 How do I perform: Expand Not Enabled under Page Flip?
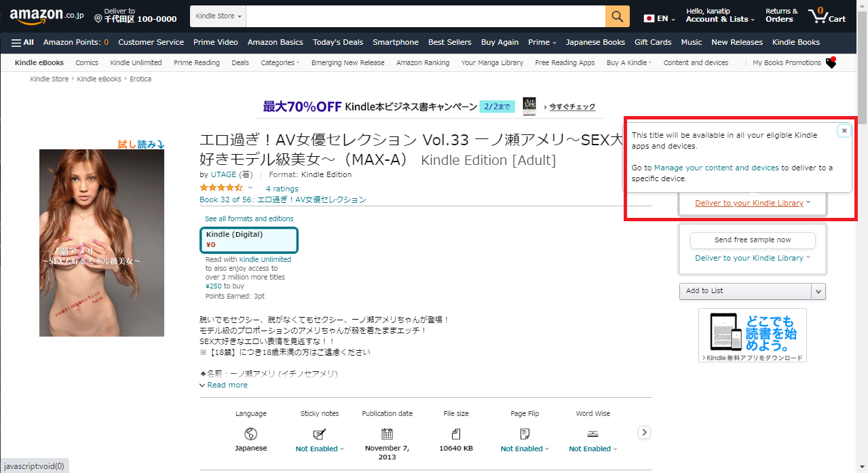point(525,449)
